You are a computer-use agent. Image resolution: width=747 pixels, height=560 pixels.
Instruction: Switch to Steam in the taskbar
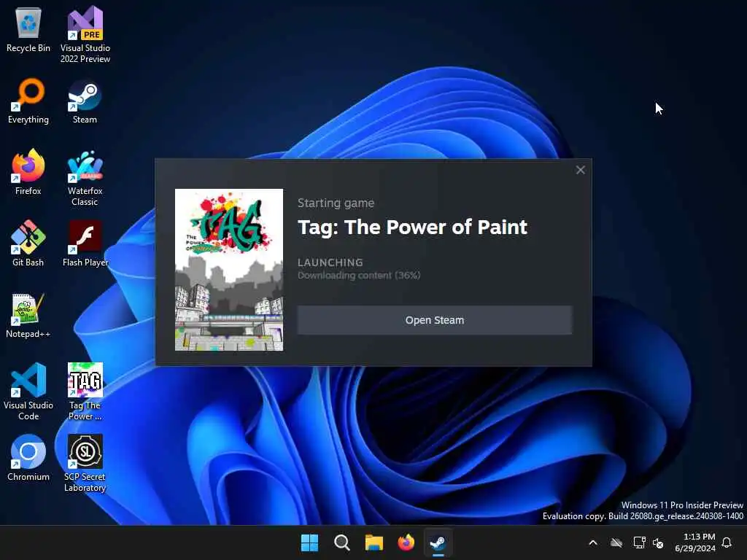pos(438,542)
